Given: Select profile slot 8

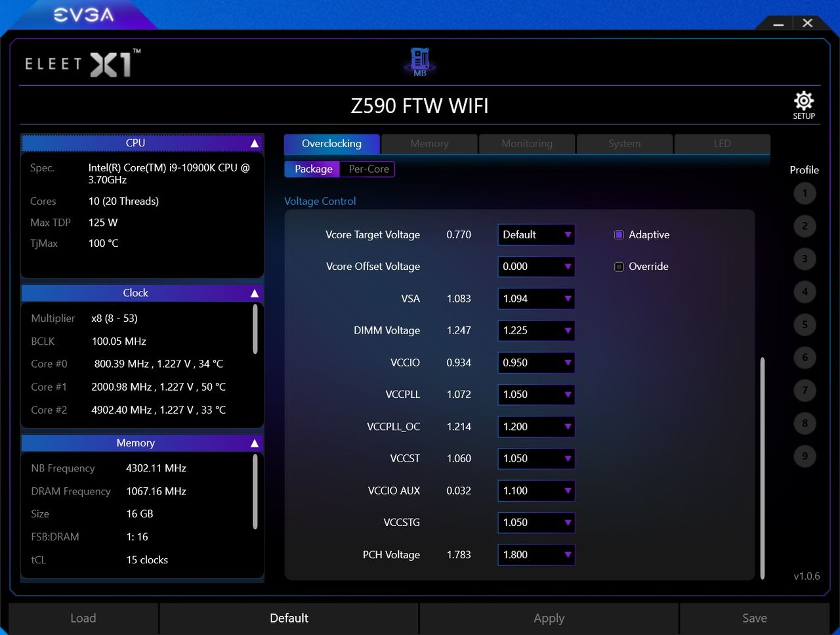Looking at the screenshot, I should coord(805,423).
